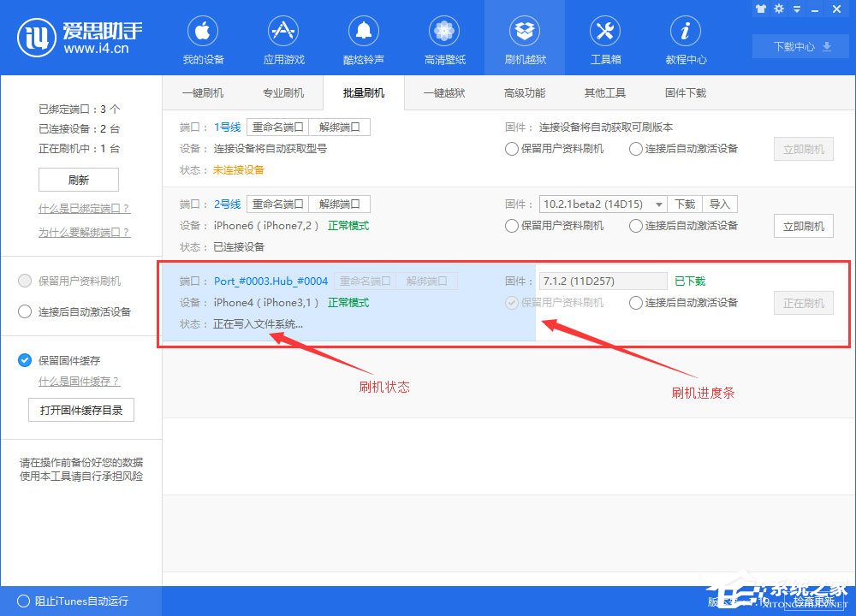The image size is (856, 616).
Task: Click the 刷新 refresh button
Action: [x=79, y=180]
